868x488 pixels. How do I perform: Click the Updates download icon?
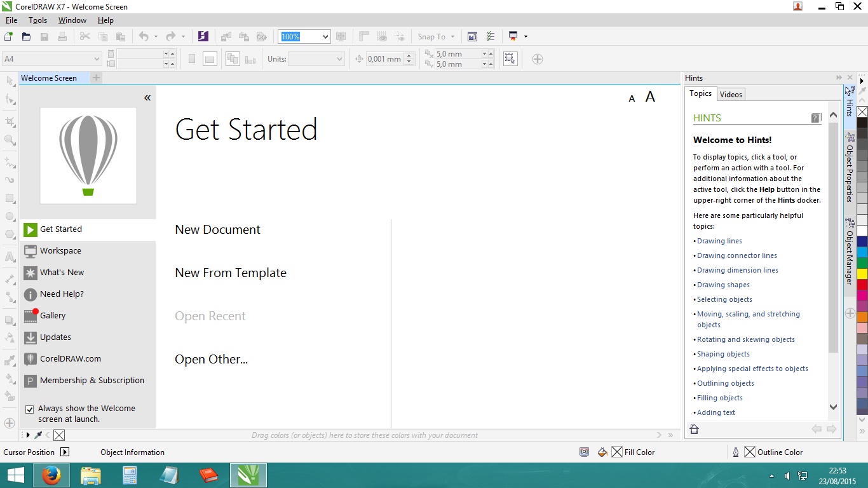point(30,337)
